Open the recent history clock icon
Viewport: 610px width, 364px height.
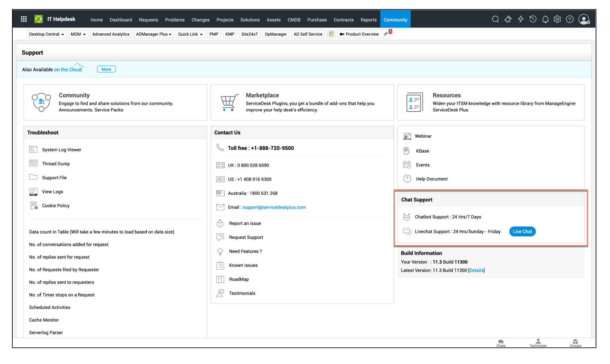[533, 19]
